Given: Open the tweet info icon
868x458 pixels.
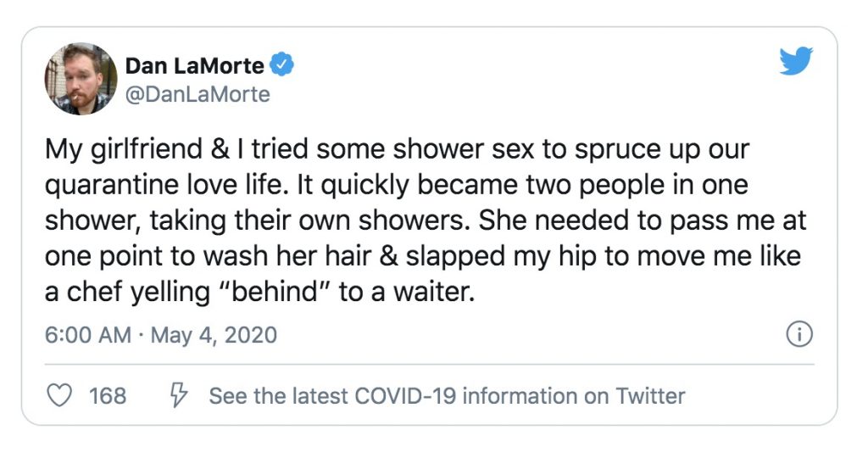Looking at the screenshot, I should [799, 335].
